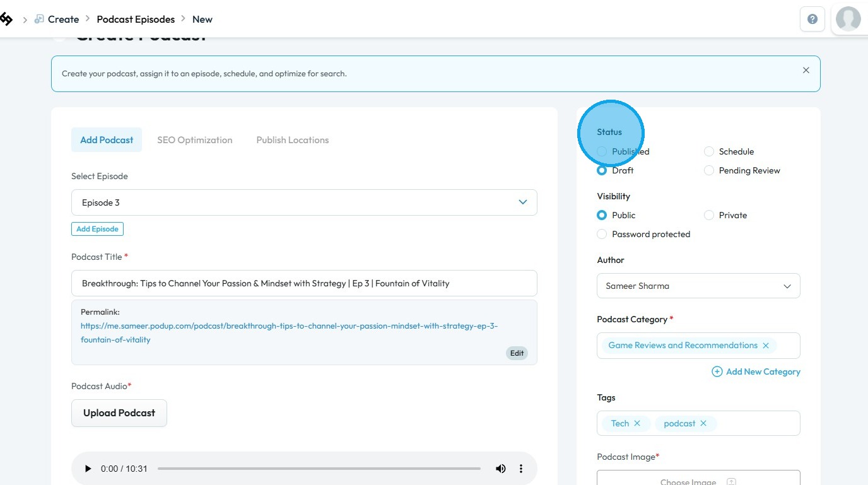Select Pending Review status
Viewport: 868px width, 485px height.
[x=709, y=170]
